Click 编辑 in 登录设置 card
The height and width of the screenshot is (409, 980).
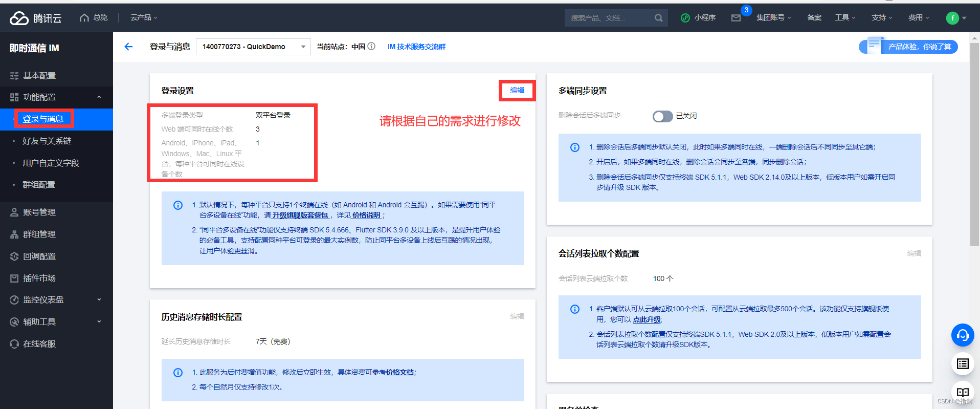click(517, 90)
